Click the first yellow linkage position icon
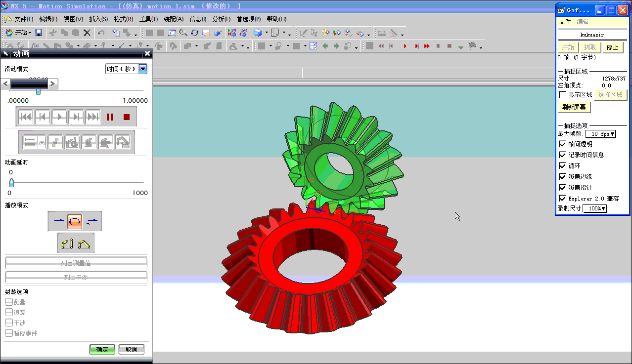 point(67,243)
